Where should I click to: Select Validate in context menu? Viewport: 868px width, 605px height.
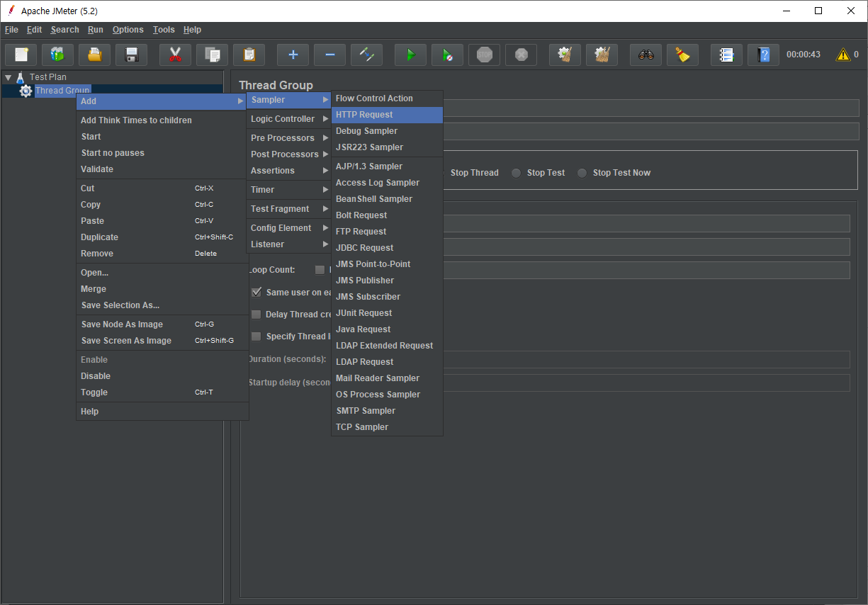click(x=162, y=169)
